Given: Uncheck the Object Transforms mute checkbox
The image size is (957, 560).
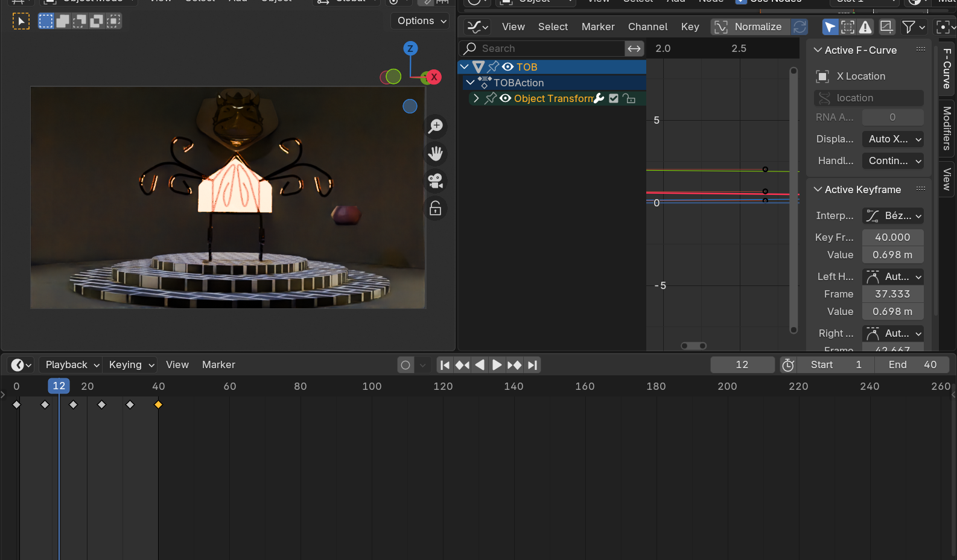Looking at the screenshot, I should (x=614, y=98).
